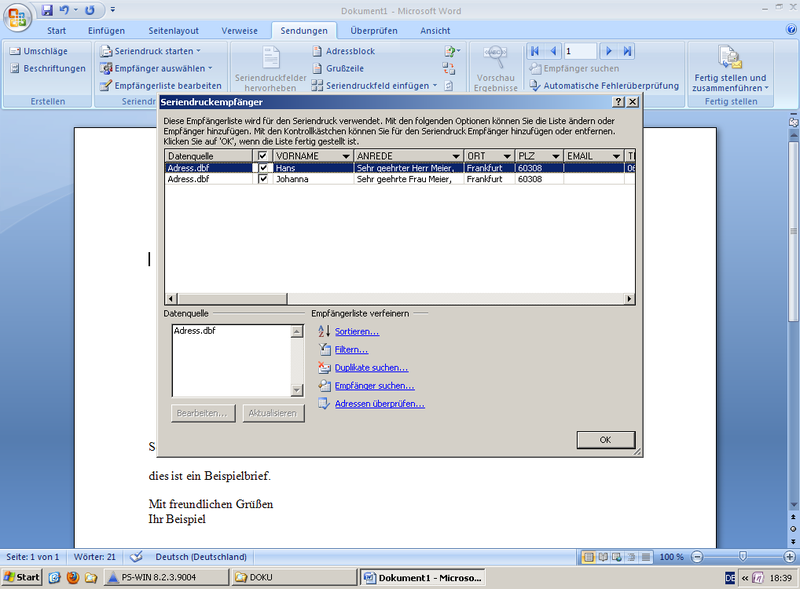Open the PLZ column dropdown

tap(556, 156)
